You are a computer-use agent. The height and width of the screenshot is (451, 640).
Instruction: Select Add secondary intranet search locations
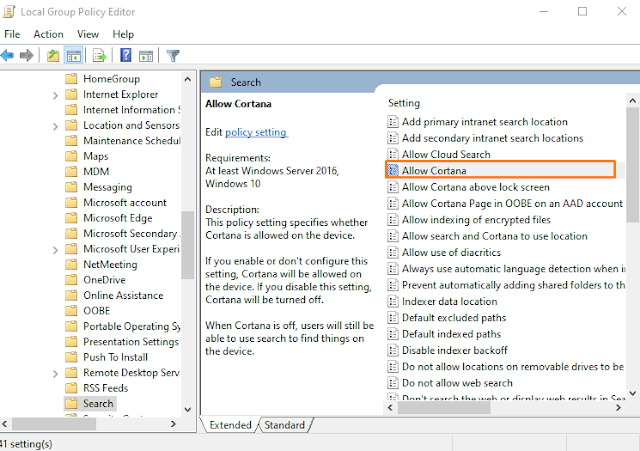493,138
